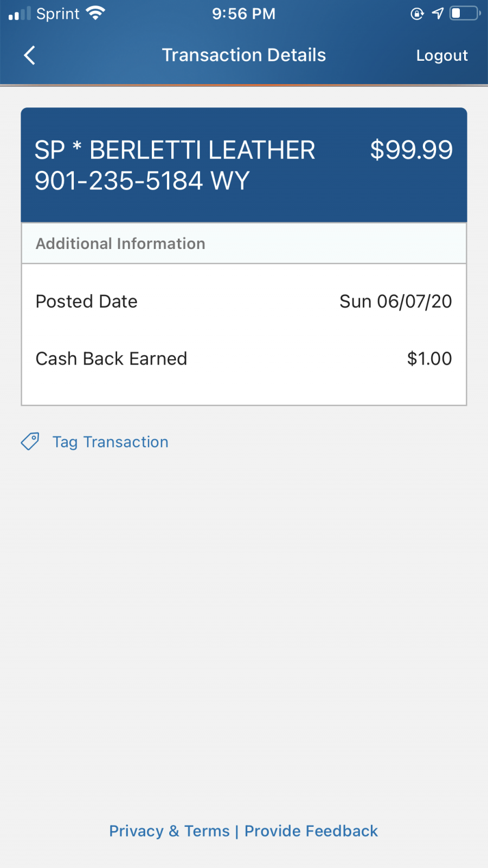Select the Sun 06/07/20 date value

pyautogui.click(x=395, y=302)
